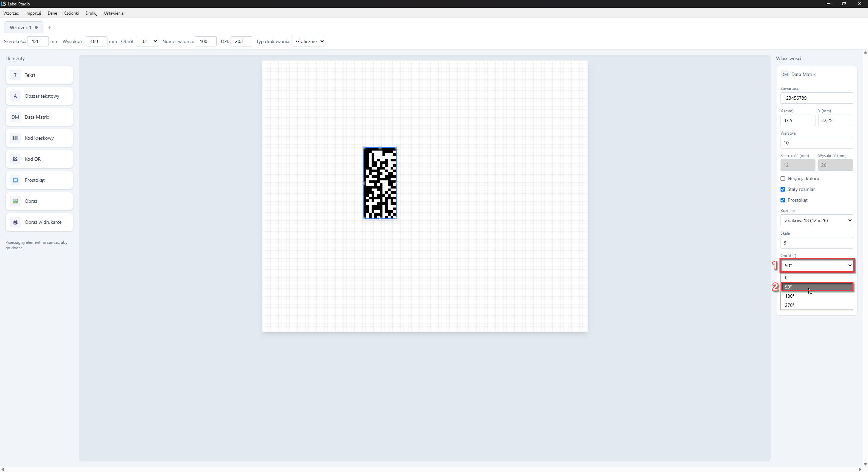Image resolution: width=868 pixels, height=472 pixels.
Task: Click the Kod QR icon
Action: 15,159
